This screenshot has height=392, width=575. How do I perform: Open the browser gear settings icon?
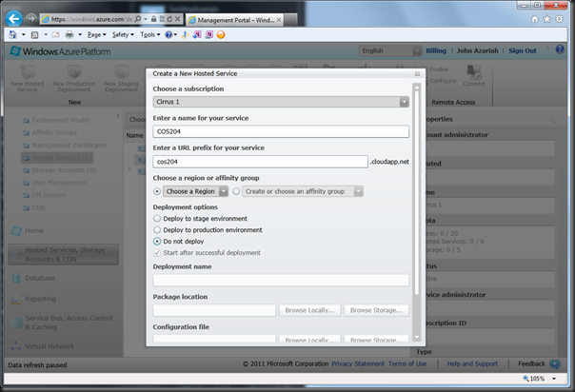[x=559, y=19]
